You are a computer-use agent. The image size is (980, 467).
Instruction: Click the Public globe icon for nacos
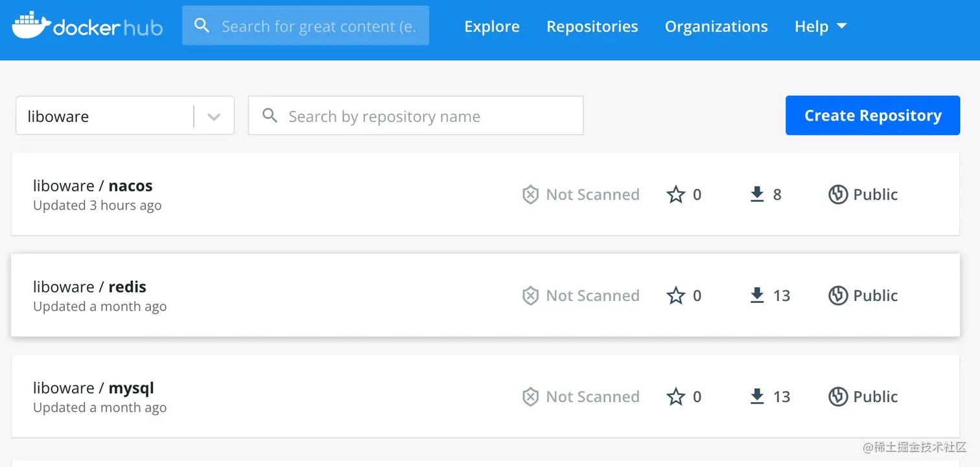pos(838,195)
